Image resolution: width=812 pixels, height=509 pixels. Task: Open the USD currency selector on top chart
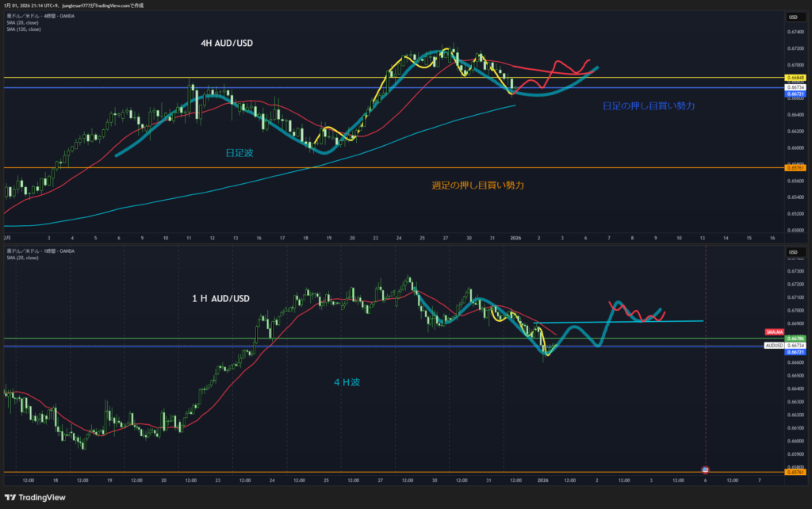pos(793,17)
